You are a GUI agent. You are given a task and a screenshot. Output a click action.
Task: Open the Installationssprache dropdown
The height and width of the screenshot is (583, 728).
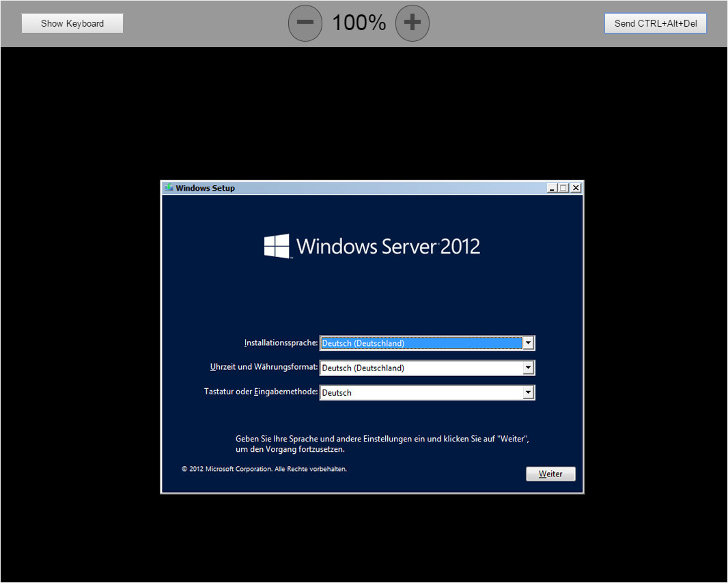[x=528, y=343]
